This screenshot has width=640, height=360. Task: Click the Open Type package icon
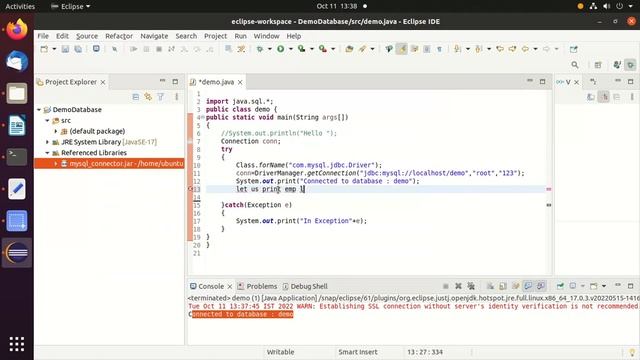tap(349, 49)
